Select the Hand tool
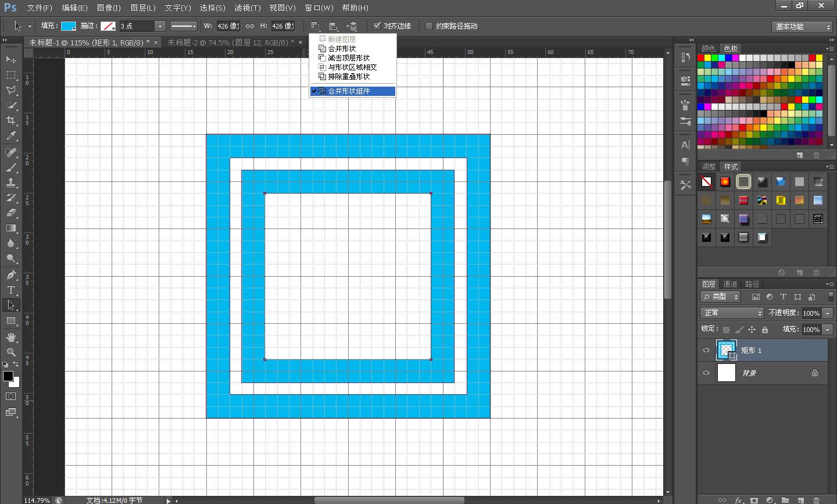The width and height of the screenshot is (837, 504). 11,337
